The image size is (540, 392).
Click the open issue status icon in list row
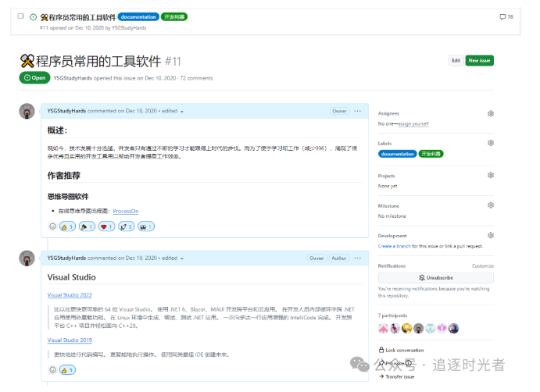click(33, 17)
